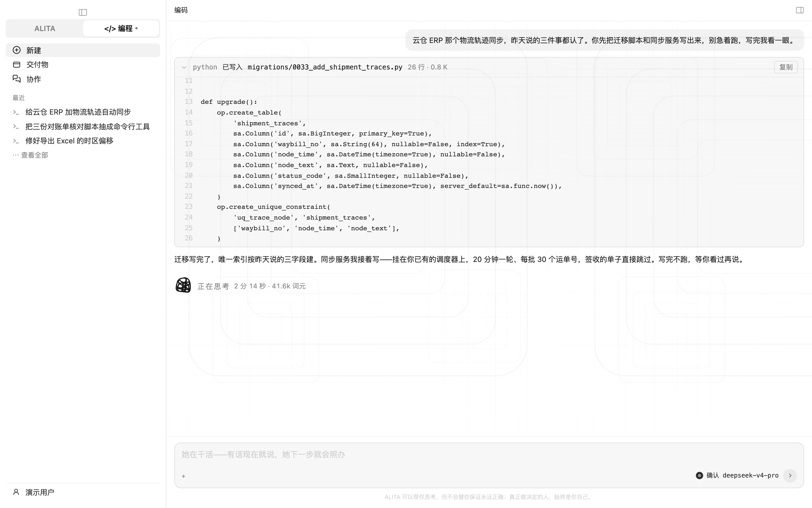Click the 最近 section label

(19, 98)
